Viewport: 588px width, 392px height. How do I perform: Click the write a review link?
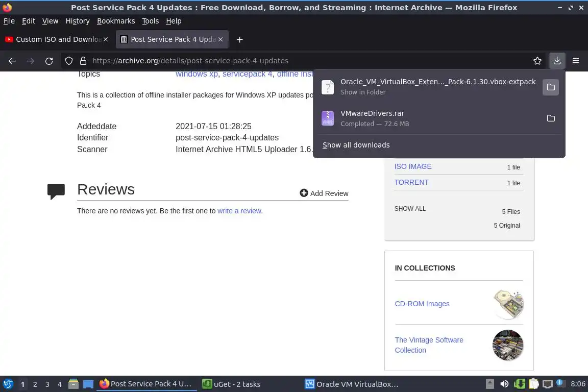[239, 211]
